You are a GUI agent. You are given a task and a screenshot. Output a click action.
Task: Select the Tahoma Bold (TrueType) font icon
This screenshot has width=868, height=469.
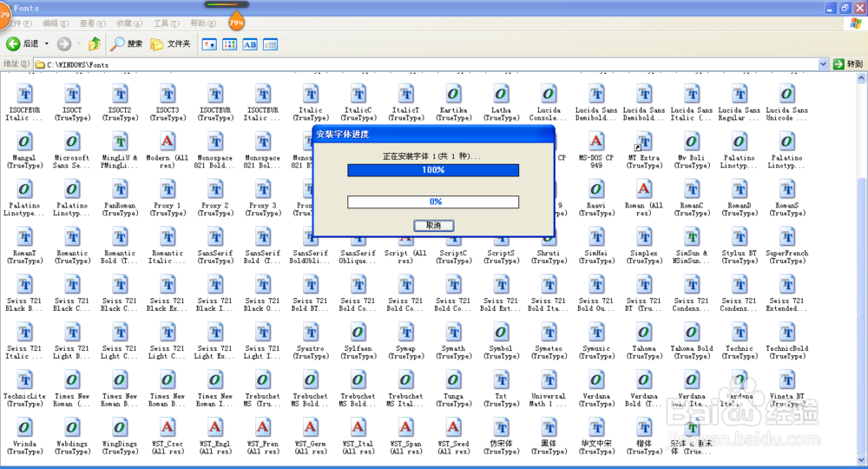click(x=691, y=333)
